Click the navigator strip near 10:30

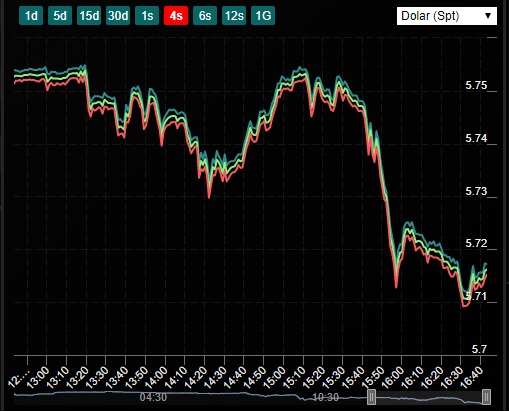pyautogui.click(x=325, y=397)
